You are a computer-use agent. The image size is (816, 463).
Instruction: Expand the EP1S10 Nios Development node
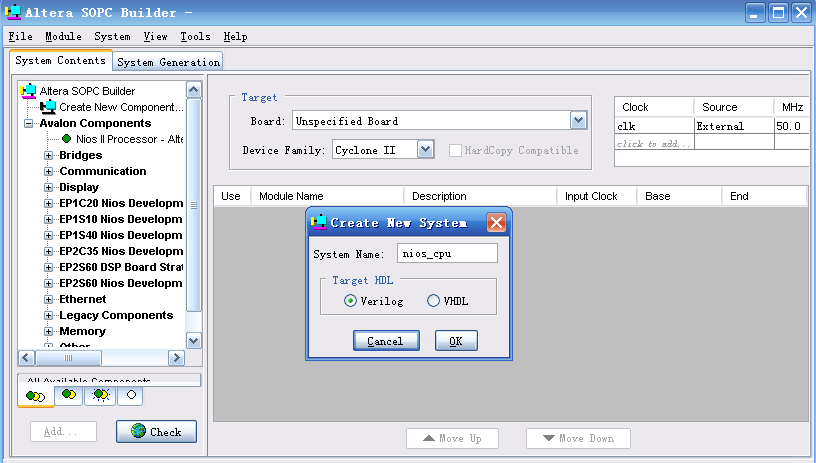48,220
